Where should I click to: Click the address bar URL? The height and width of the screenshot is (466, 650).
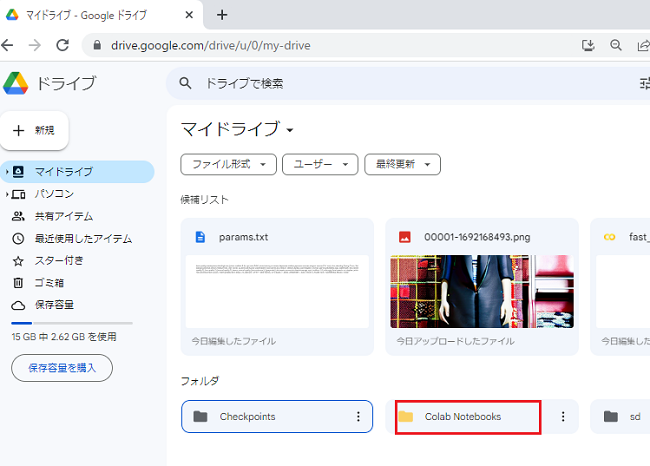coord(211,45)
